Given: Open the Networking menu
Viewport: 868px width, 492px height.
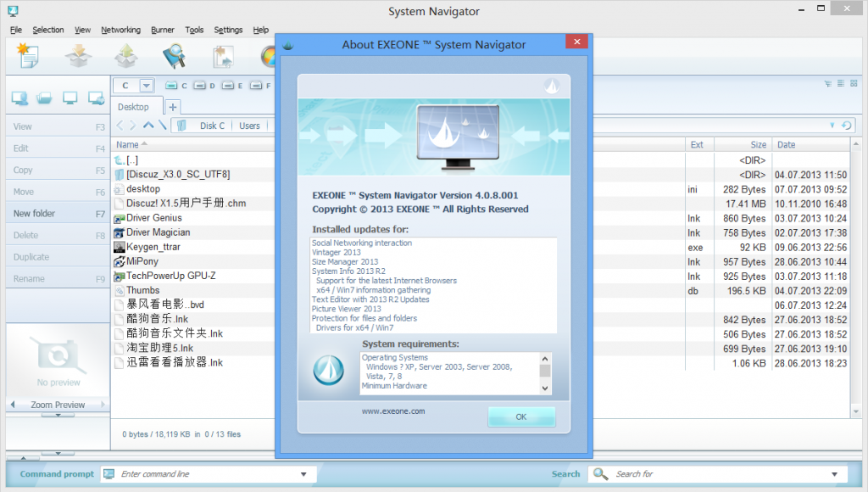Looking at the screenshot, I should (120, 30).
